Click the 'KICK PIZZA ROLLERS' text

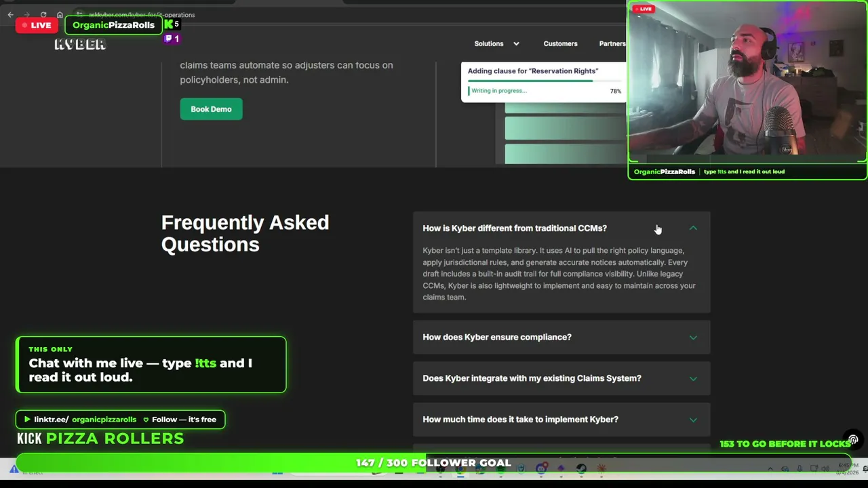pos(100,439)
